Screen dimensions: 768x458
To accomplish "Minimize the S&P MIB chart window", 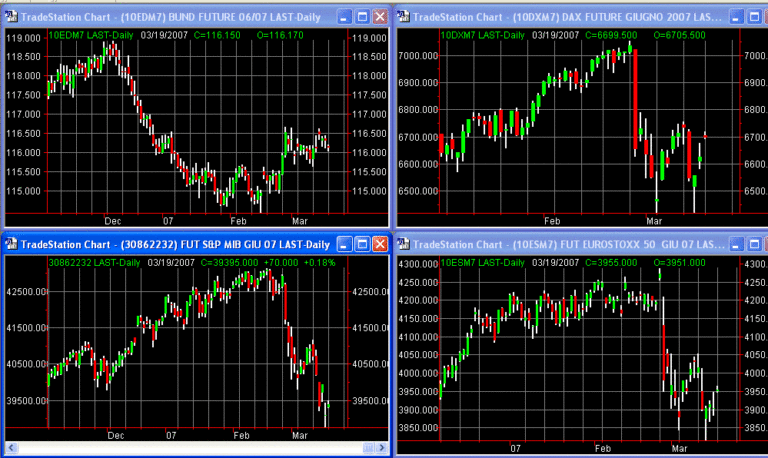I will tap(343, 244).
